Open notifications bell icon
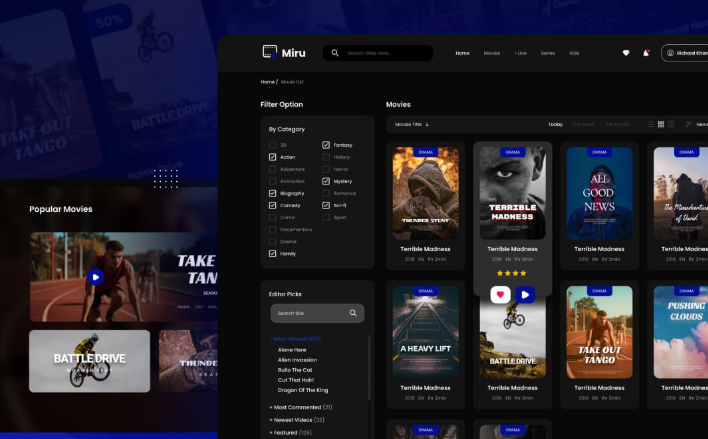This screenshot has width=708, height=439. (645, 53)
